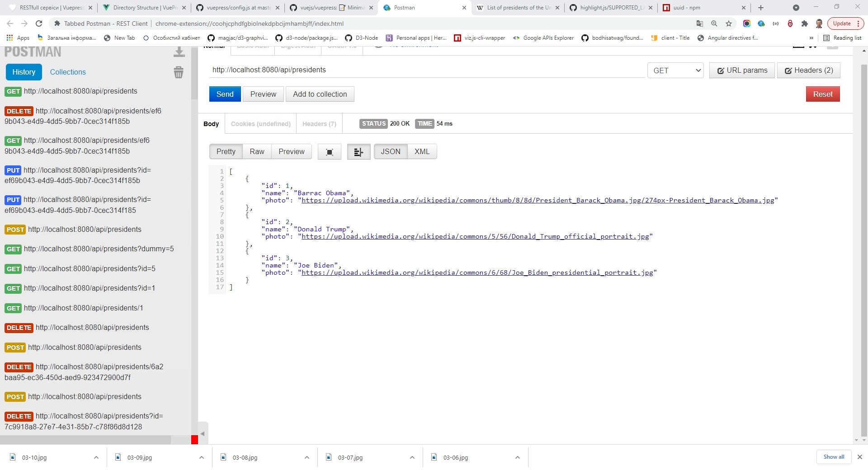Open the Chrome extensions puzzle icon
The image size is (868, 470).
805,23
